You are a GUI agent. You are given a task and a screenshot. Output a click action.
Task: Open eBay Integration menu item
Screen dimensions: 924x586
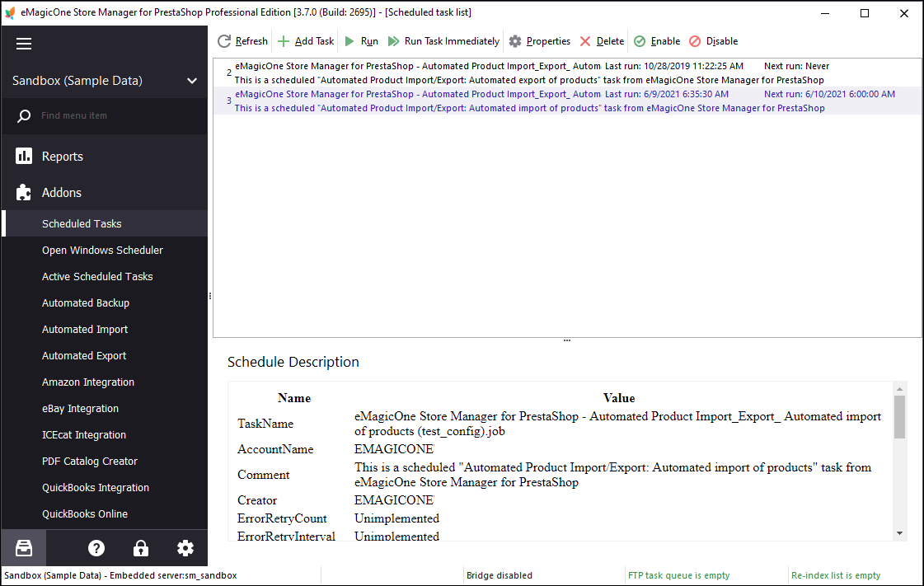tap(105, 409)
